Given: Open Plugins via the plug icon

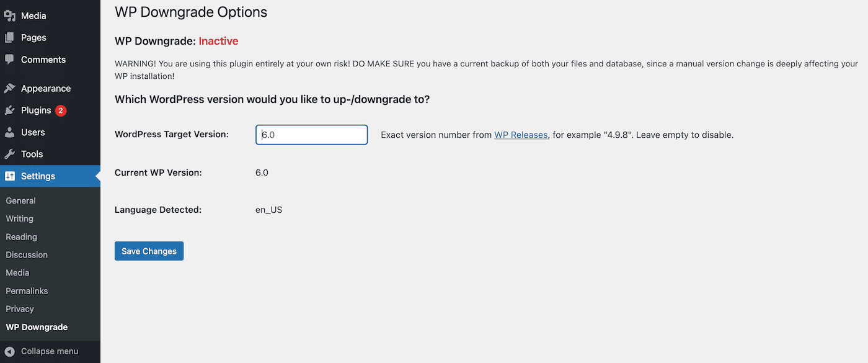Looking at the screenshot, I should (10, 110).
